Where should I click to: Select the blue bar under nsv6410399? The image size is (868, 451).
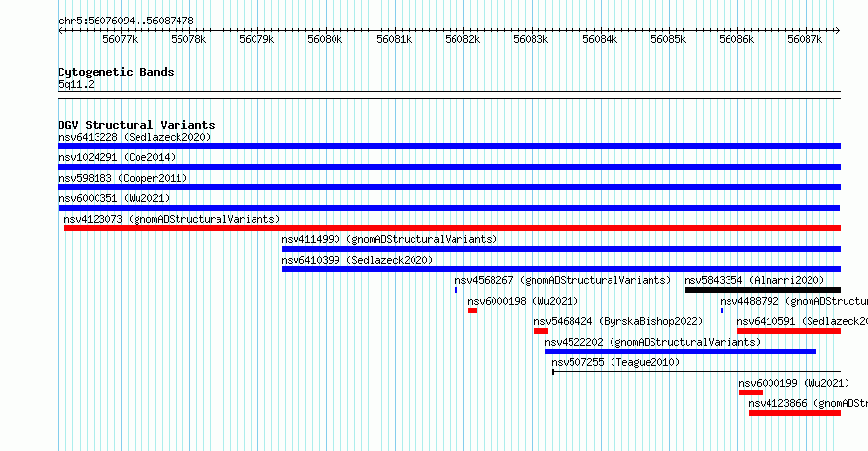(561, 269)
